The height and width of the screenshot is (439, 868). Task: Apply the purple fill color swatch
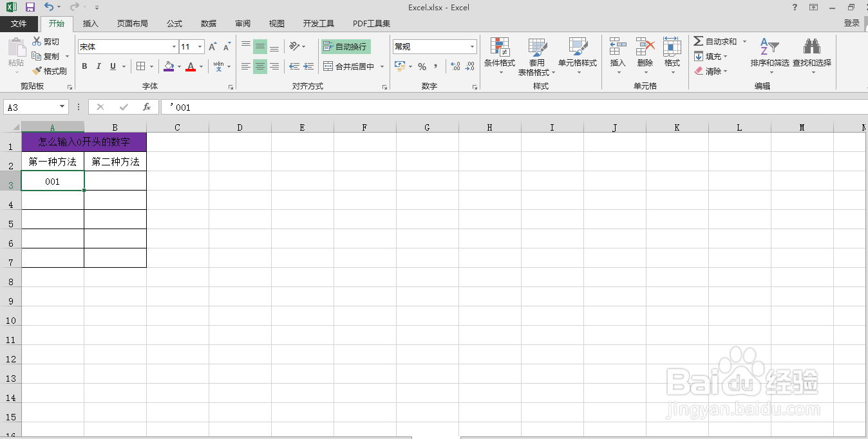(169, 66)
